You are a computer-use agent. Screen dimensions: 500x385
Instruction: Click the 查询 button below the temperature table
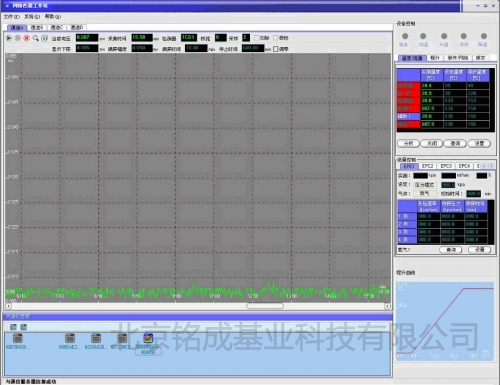pyautogui.click(x=455, y=143)
